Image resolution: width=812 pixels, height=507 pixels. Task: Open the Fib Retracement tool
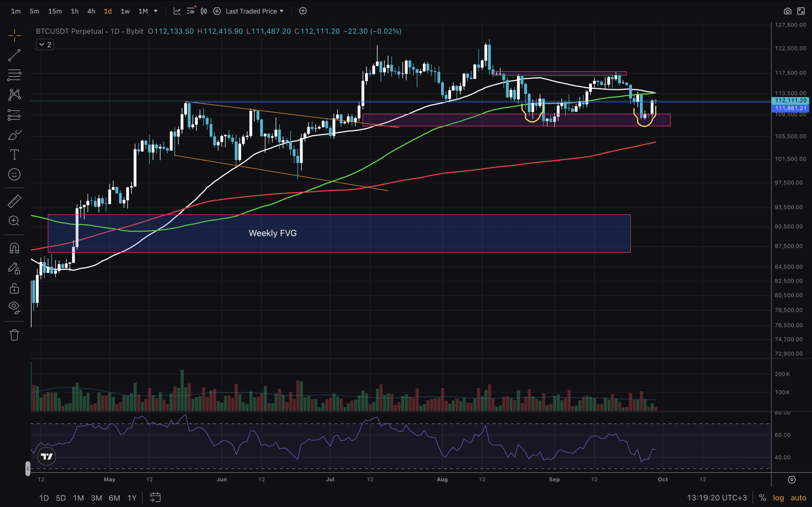(x=14, y=74)
